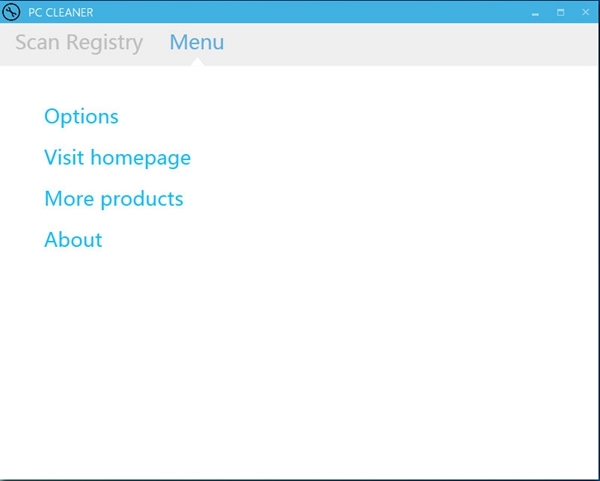Close the PC Cleaner window
Screen dimensions: 600x481
(x=585, y=12)
